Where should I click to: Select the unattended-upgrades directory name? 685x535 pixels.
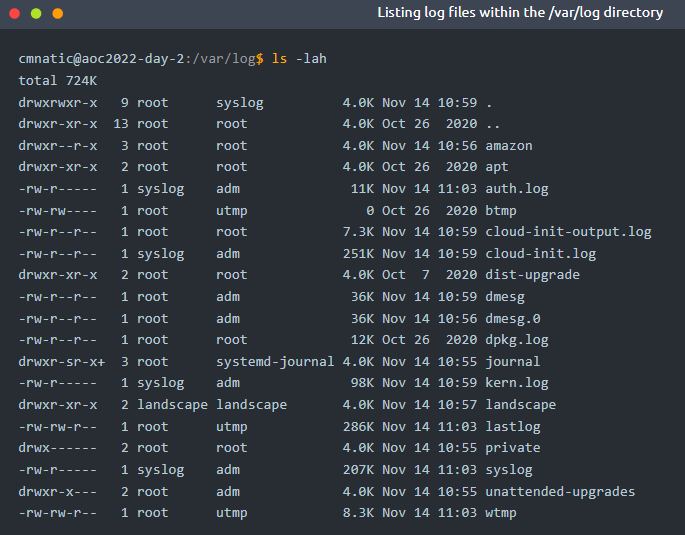(x=560, y=491)
